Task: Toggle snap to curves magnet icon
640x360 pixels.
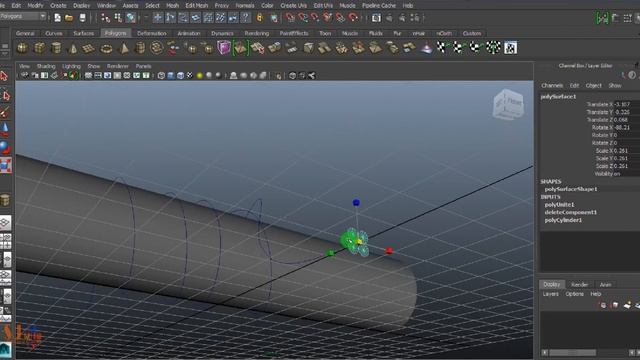Action: point(303,18)
